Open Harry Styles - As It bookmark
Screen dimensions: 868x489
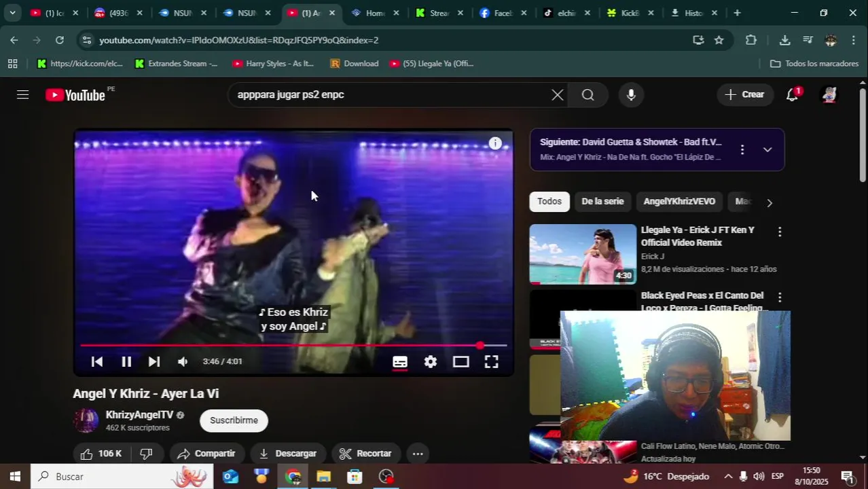point(273,64)
